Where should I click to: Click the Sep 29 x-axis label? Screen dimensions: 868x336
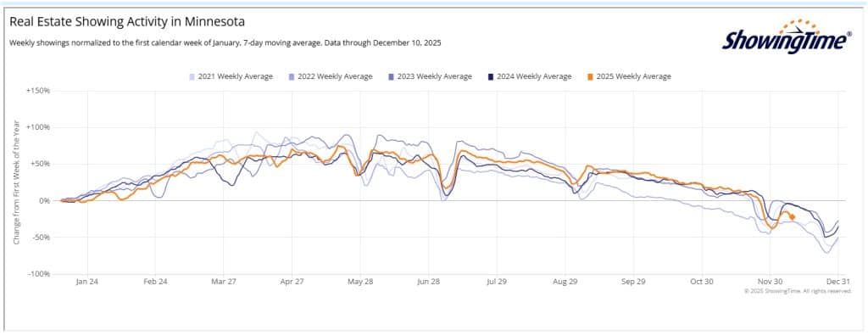pyautogui.click(x=634, y=282)
